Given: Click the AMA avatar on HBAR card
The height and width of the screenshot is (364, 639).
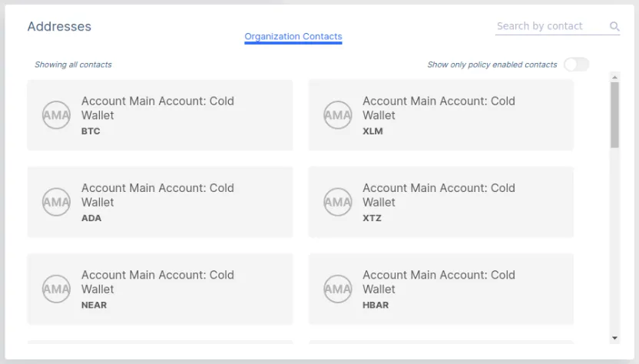Looking at the screenshot, I should tap(337, 289).
